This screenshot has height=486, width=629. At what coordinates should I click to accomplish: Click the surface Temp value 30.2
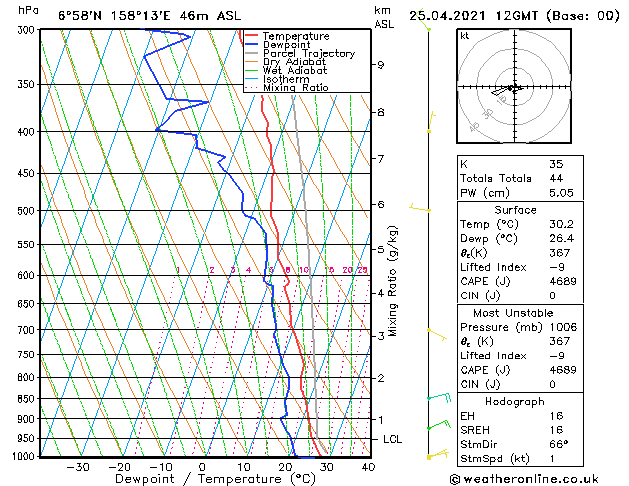click(x=561, y=224)
